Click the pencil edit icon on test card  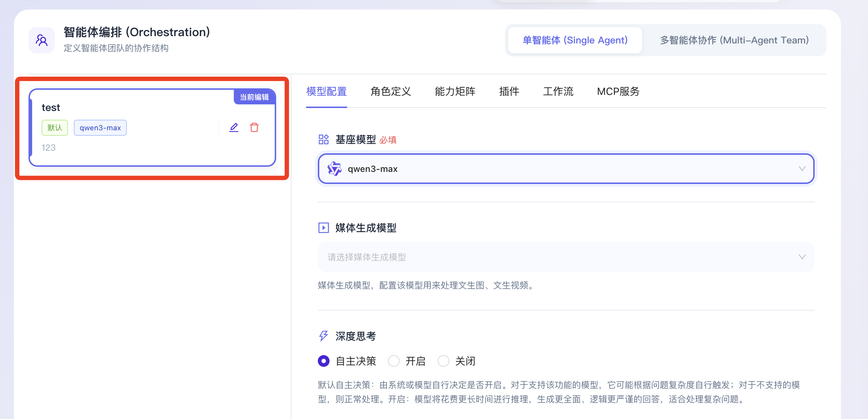234,127
